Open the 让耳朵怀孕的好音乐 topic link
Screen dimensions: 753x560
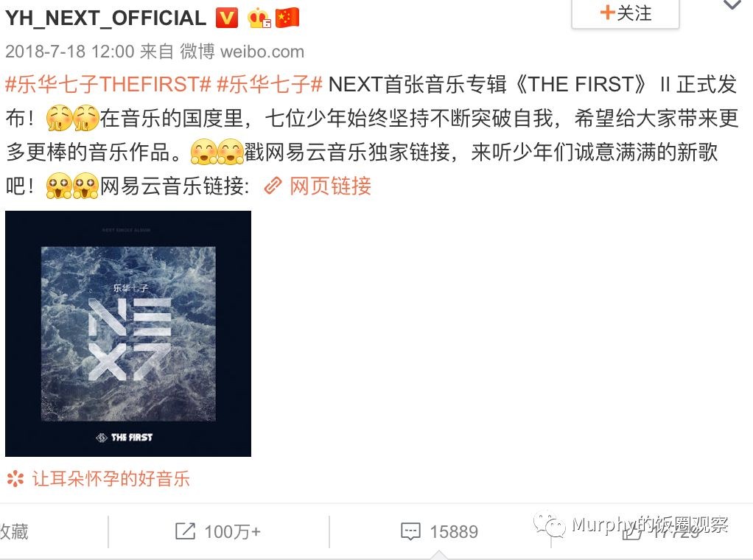click(111, 479)
